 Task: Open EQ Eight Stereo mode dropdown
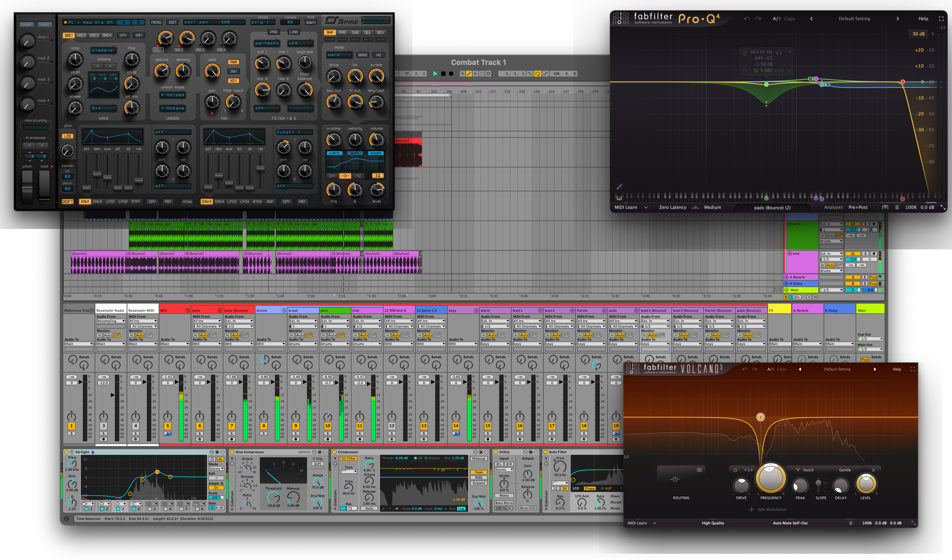point(216,468)
